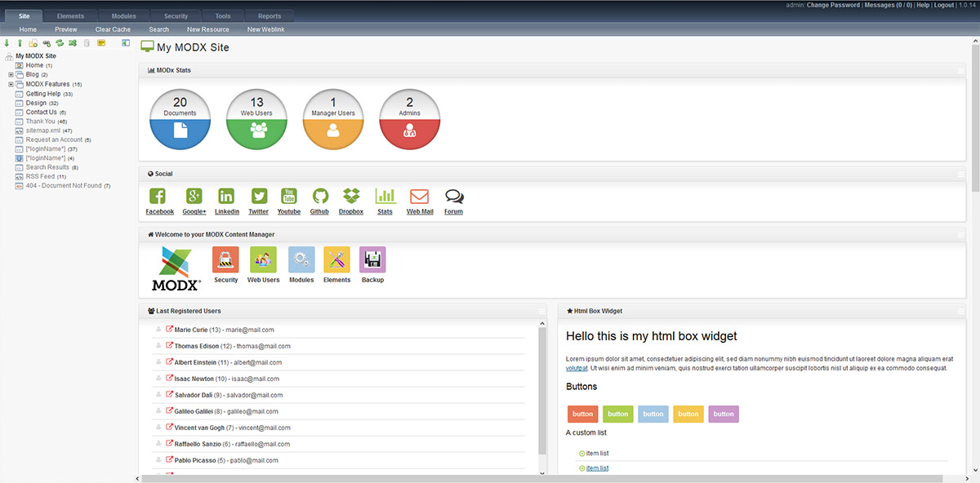
Task: Open the Google+ social icon
Action: [x=194, y=196]
